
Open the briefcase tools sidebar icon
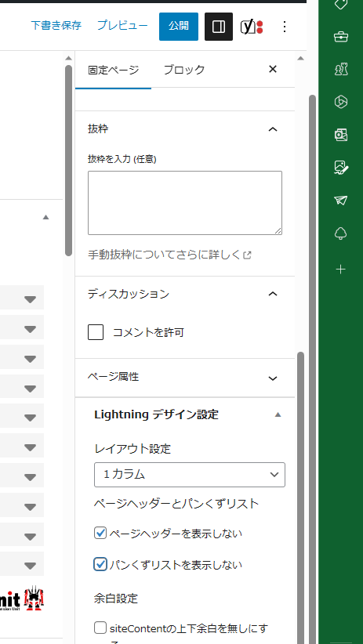coord(341,37)
